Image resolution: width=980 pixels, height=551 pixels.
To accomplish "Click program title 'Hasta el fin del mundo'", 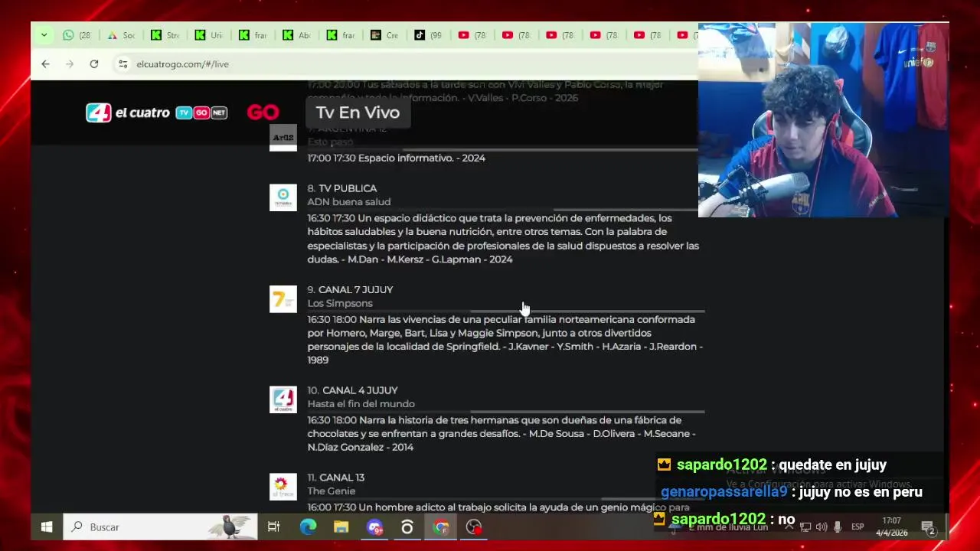I will [x=361, y=404].
